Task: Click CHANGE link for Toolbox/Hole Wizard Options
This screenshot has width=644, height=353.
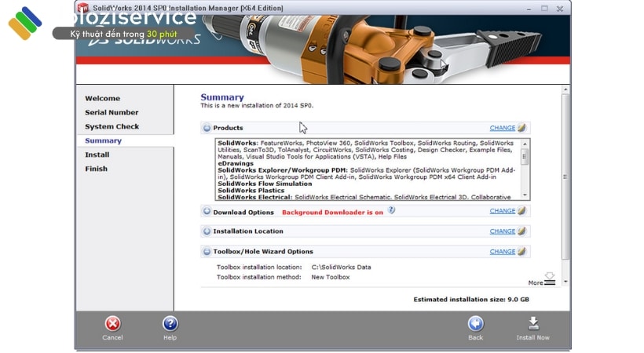Action: tap(502, 252)
